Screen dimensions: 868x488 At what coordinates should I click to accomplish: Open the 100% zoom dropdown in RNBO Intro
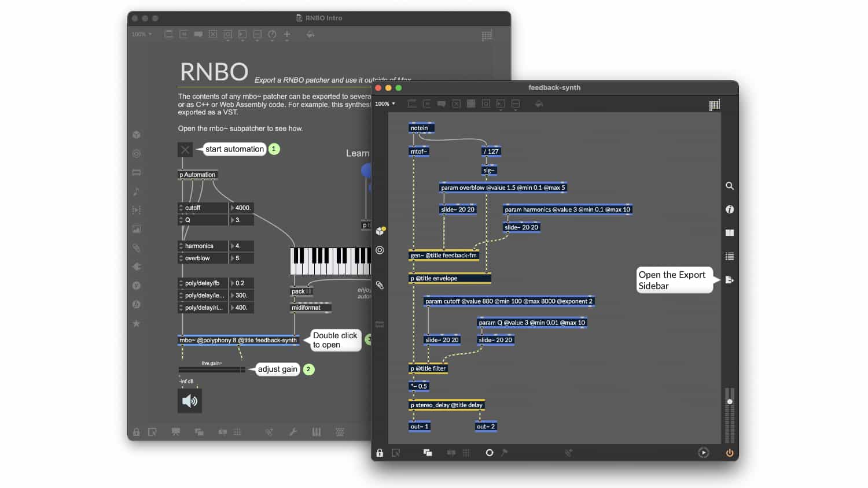[142, 34]
